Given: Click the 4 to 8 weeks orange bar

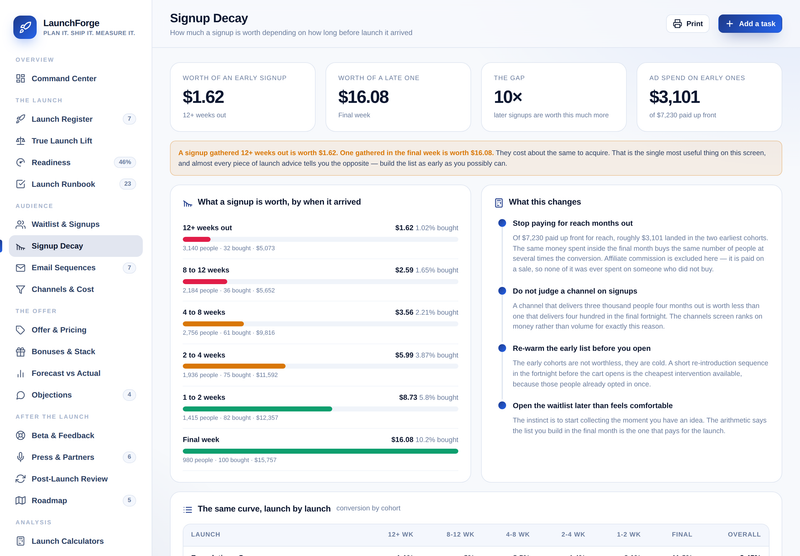Looking at the screenshot, I should pos(213,324).
